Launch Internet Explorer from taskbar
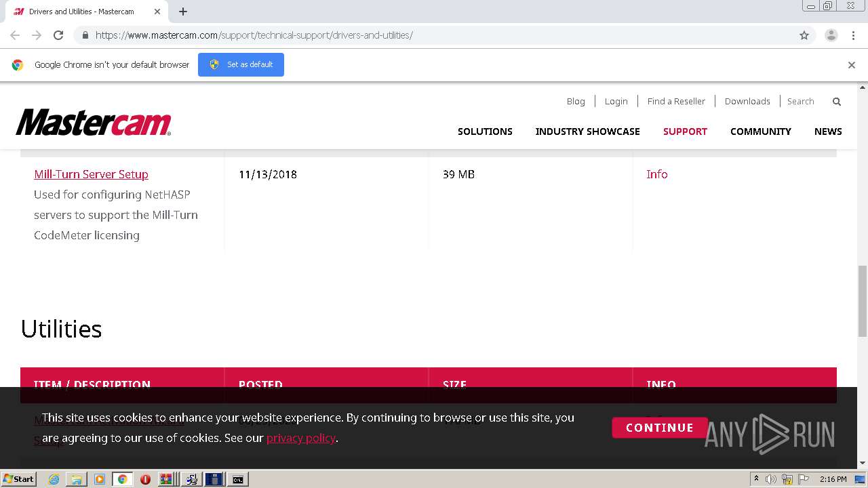 click(54, 479)
